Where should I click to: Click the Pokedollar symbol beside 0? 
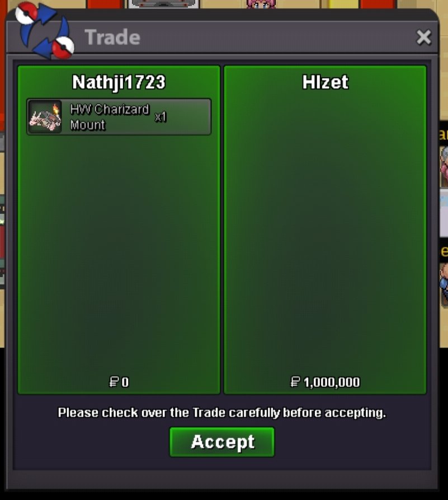pos(114,382)
